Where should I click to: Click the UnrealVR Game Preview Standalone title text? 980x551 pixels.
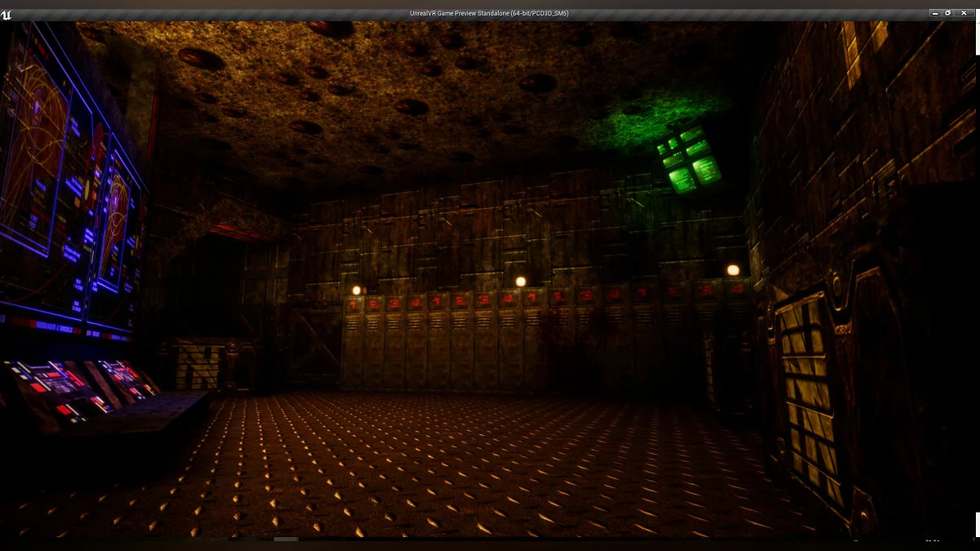[489, 13]
